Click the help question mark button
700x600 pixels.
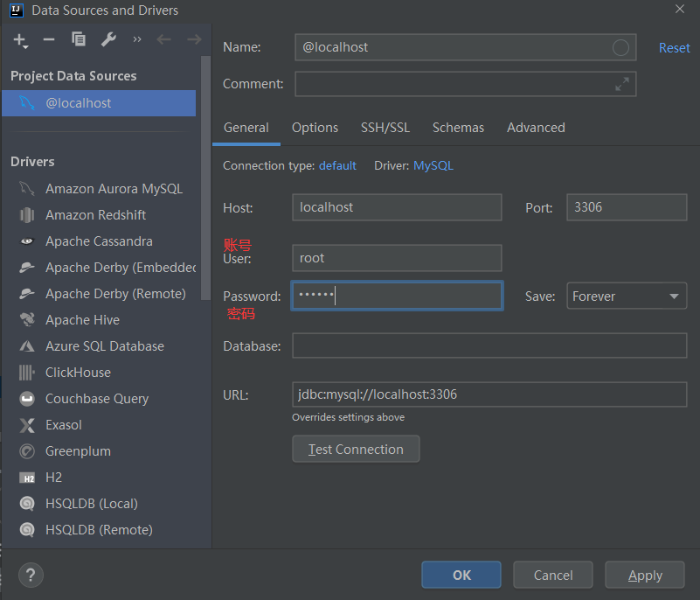(x=31, y=575)
